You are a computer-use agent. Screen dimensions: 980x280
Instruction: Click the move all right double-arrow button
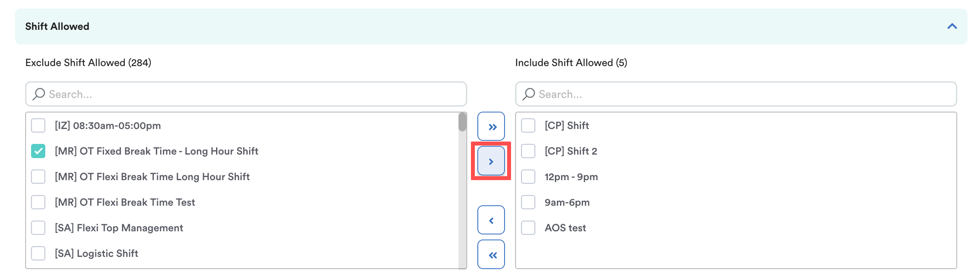click(x=491, y=127)
